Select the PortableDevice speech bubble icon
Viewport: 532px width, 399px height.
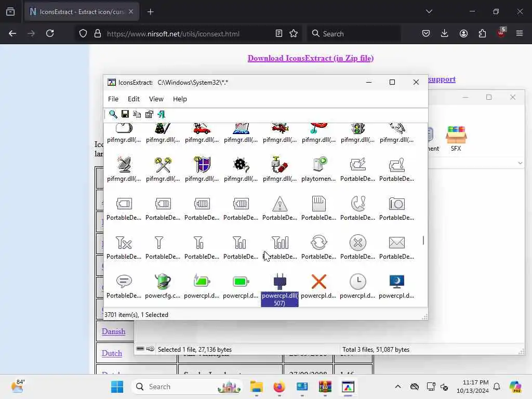pyautogui.click(x=124, y=281)
